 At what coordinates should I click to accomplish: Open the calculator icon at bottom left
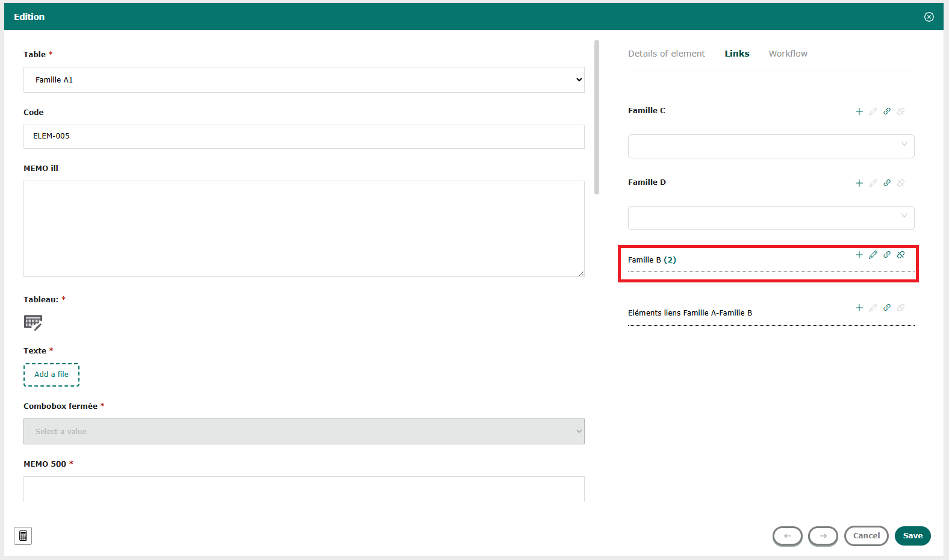(x=23, y=535)
